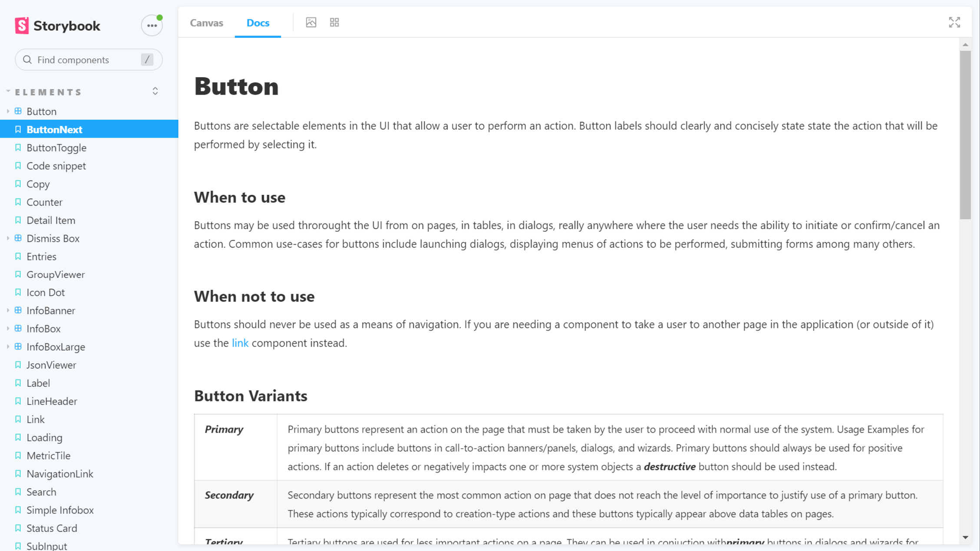Expand the Button component group
The height and width of the screenshot is (551, 980).
coord(8,111)
